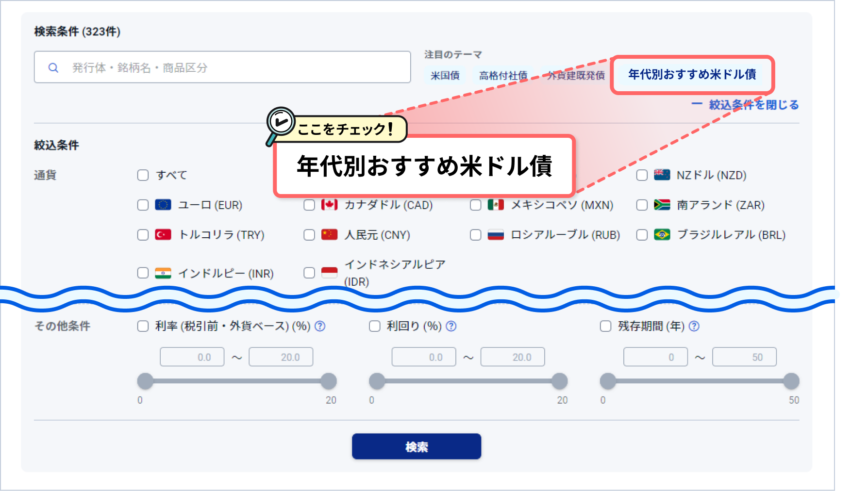Click the Brazilian flag icon

(662, 235)
